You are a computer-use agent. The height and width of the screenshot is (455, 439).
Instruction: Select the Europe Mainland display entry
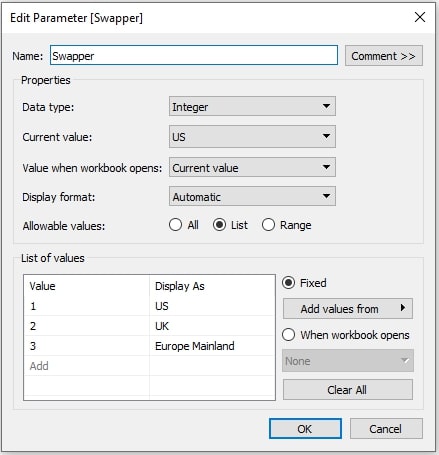195,346
